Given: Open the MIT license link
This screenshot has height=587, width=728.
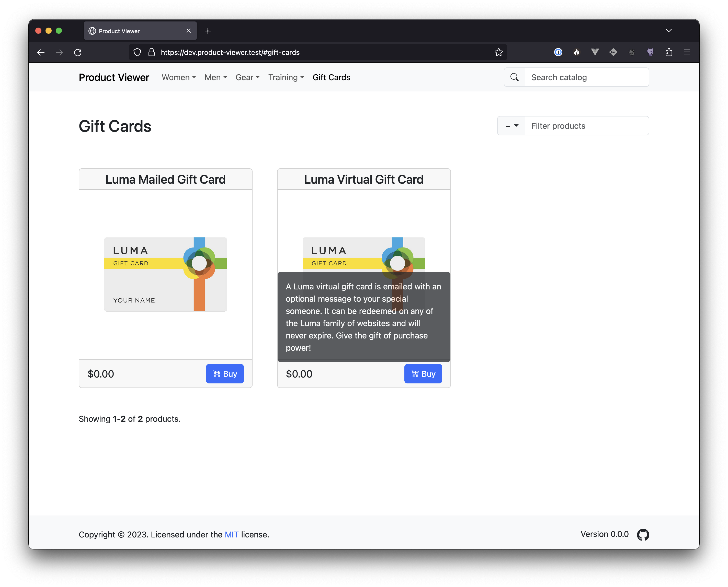Looking at the screenshot, I should point(231,535).
